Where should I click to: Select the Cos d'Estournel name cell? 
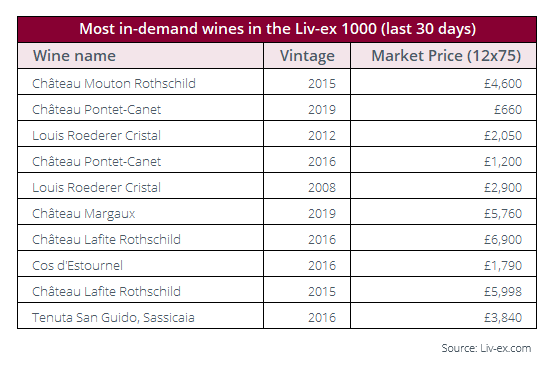pos(140,265)
